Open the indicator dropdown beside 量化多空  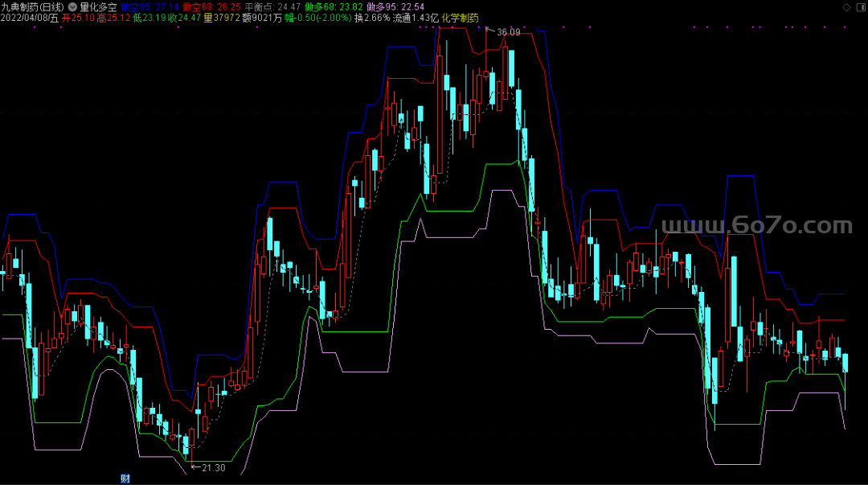point(72,7)
